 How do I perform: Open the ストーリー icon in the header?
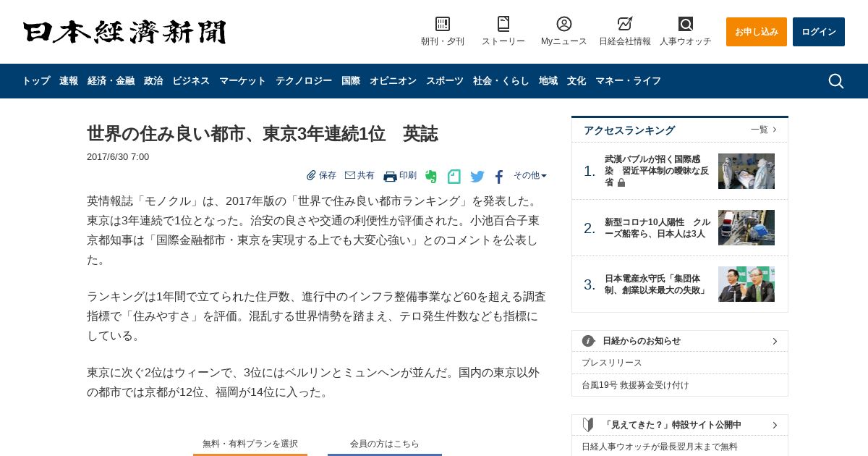503,24
